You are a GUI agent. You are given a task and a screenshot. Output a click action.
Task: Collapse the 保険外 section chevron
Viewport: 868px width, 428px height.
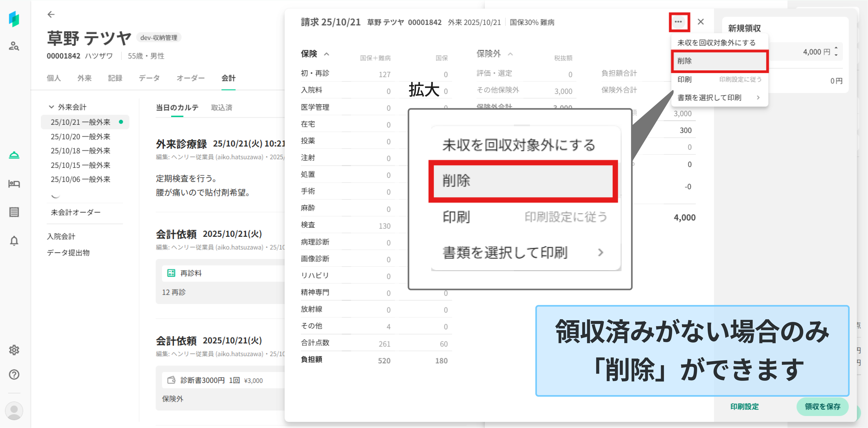tap(510, 54)
